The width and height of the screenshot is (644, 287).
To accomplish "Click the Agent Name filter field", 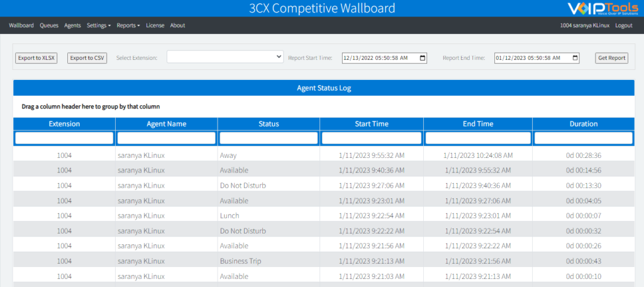I will (166, 138).
